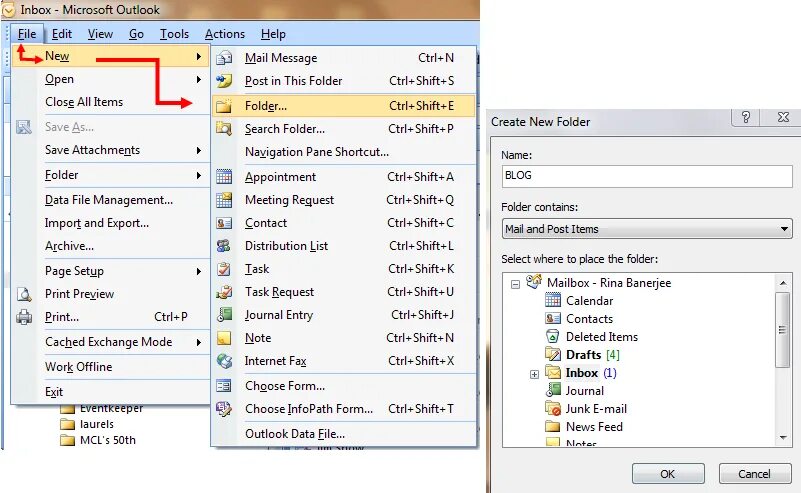Open the Edit menu

click(x=62, y=34)
